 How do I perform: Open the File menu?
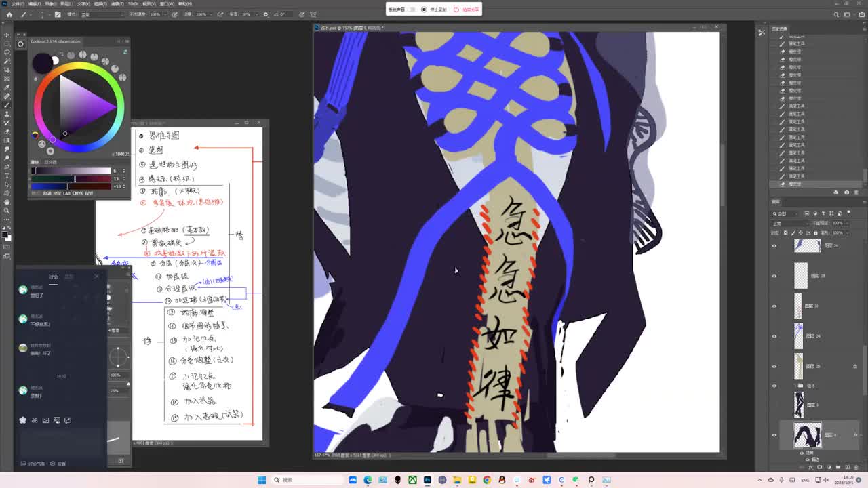coord(18,3)
